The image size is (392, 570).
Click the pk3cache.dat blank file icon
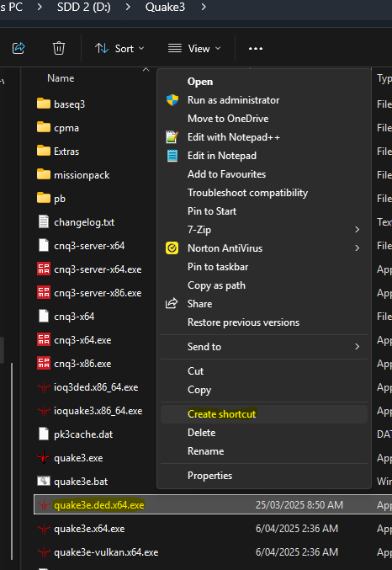44,434
